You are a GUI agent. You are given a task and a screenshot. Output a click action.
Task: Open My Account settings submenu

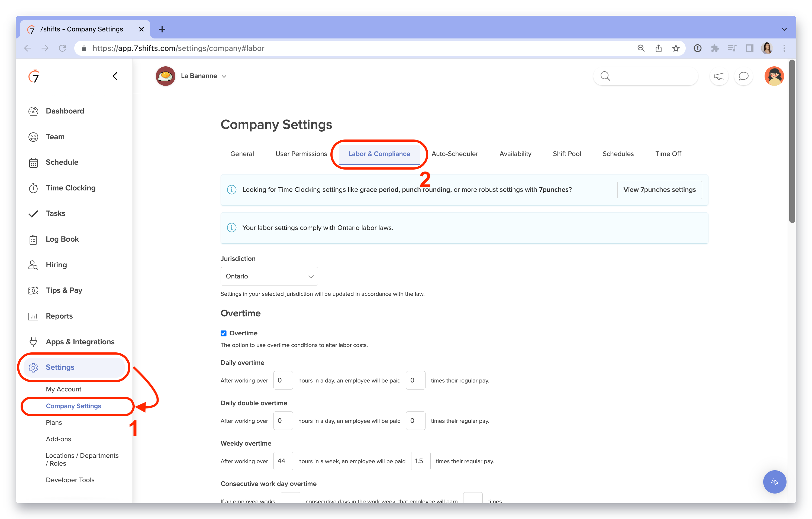[63, 389]
